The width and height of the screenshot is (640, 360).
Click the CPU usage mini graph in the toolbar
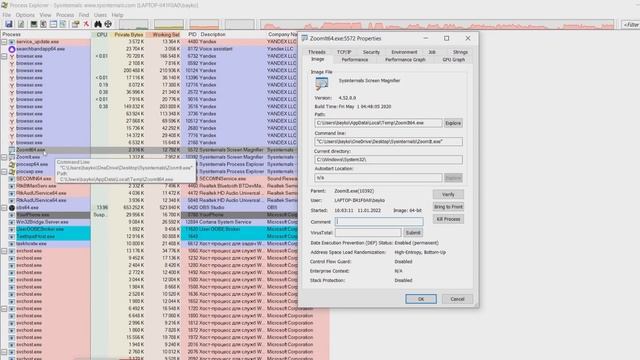click(x=133, y=24)
